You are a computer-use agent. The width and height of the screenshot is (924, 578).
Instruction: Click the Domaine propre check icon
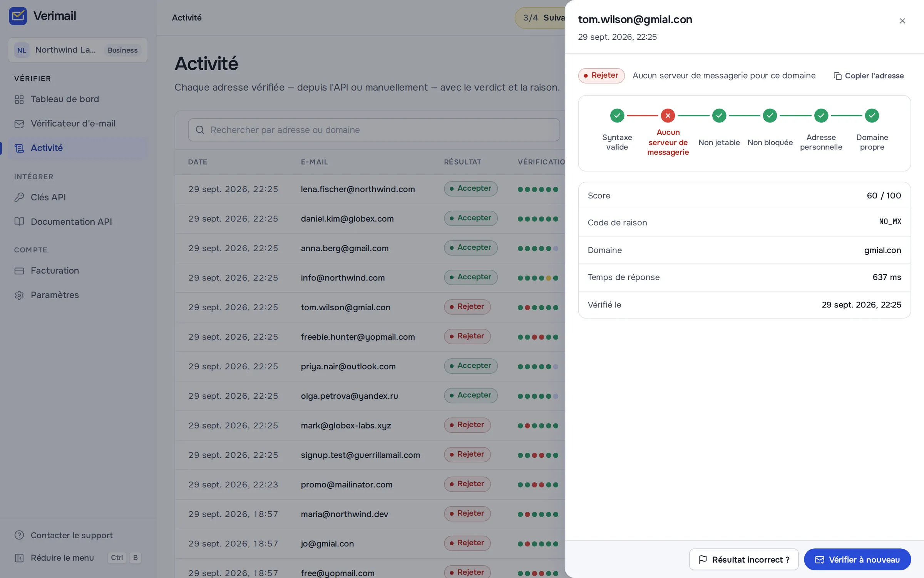pos(872,116)
